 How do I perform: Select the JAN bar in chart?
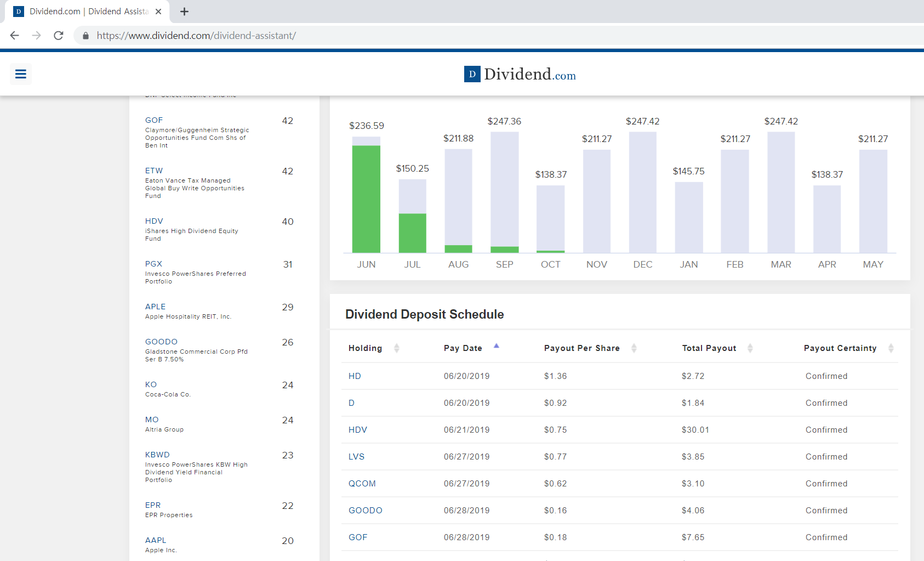[689, 217]
